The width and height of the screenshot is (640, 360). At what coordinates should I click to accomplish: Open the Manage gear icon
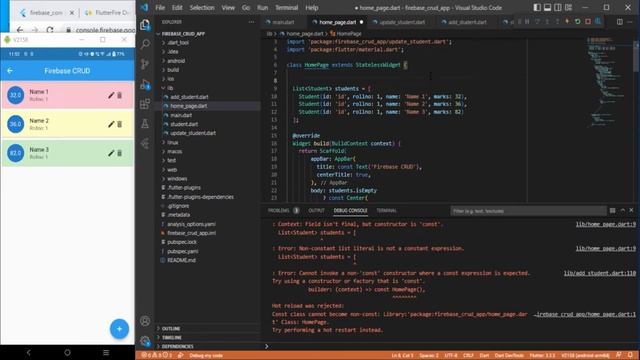tap(145, 341)
